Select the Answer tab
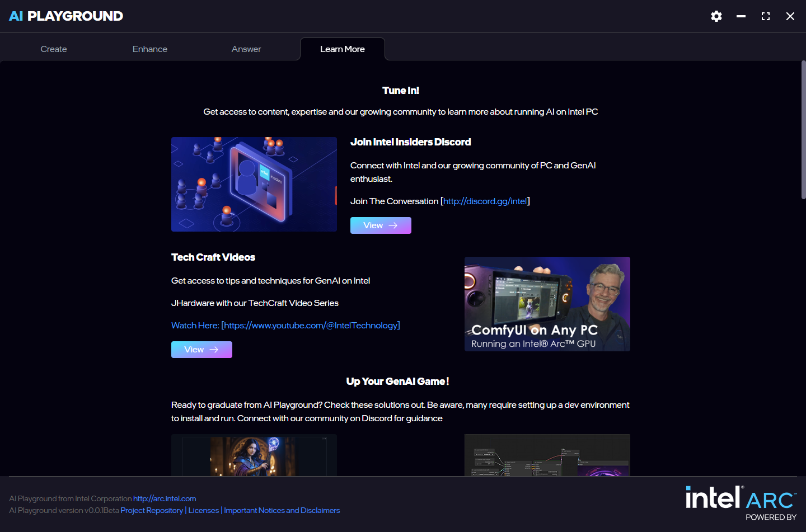This screenshot has width=806, height=532. click(246, 49)
